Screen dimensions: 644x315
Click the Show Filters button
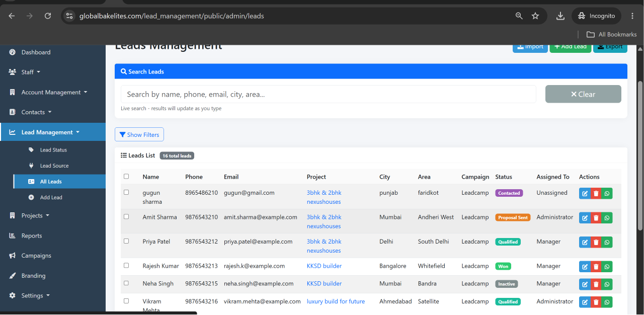[139, 135]
